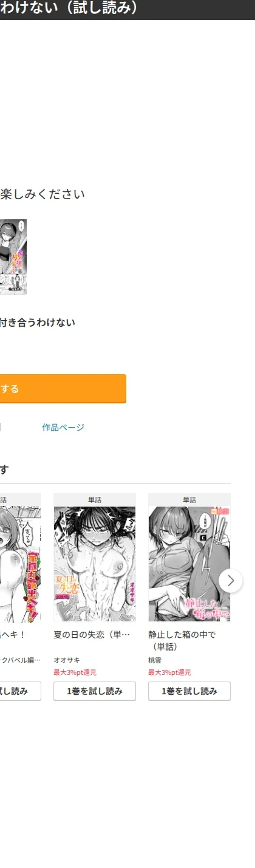
Task: Click 1巻を試し読み under 静止した箱の中で
Action: [189, 691]
